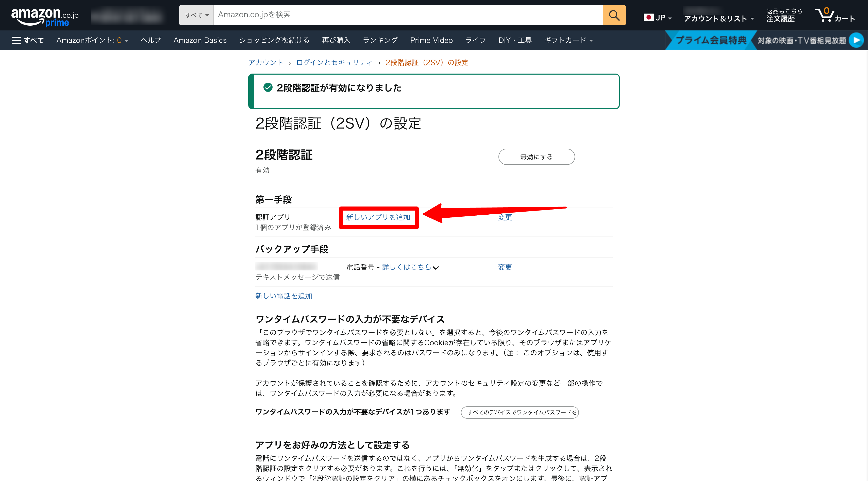The image size is (868, 481).
Task: Open the cart icon
Action: (835, 15)
